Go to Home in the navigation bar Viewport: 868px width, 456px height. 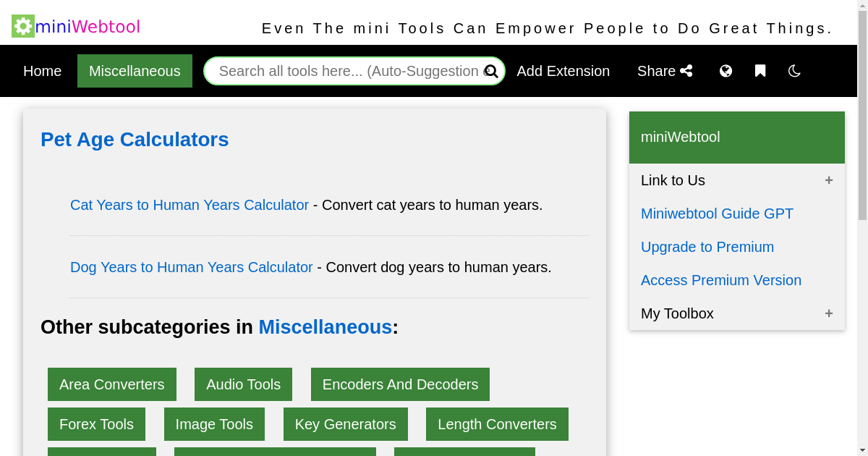pyautogui.click(x=42, y=70)
